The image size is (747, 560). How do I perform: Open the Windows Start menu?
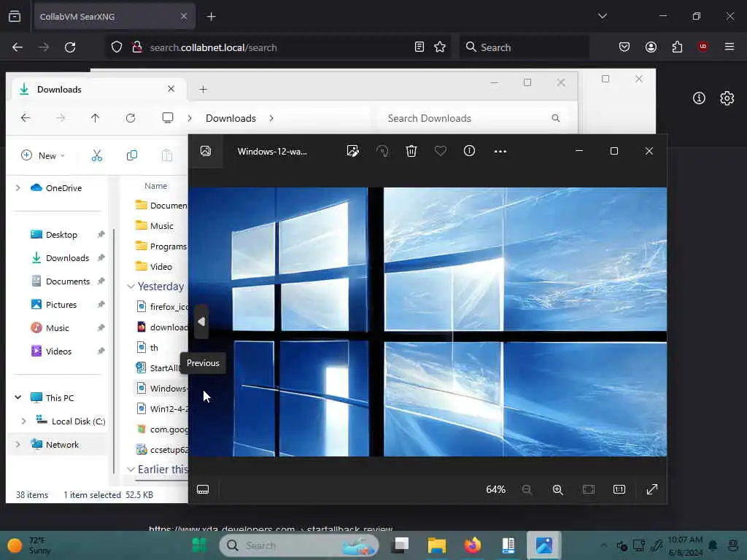tap(199, 545)
